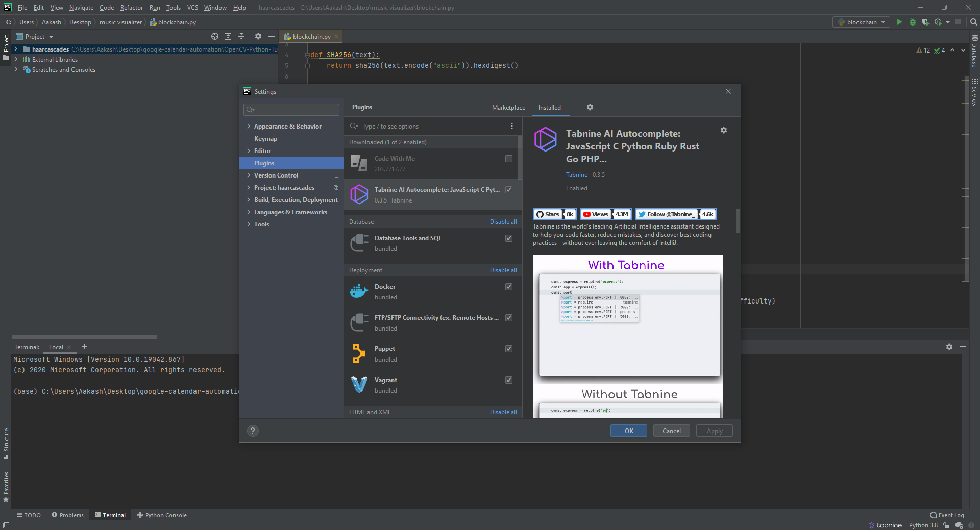Open the Search Everywhere magnifier icon
980x530 pixels.
tap(973, 22)
